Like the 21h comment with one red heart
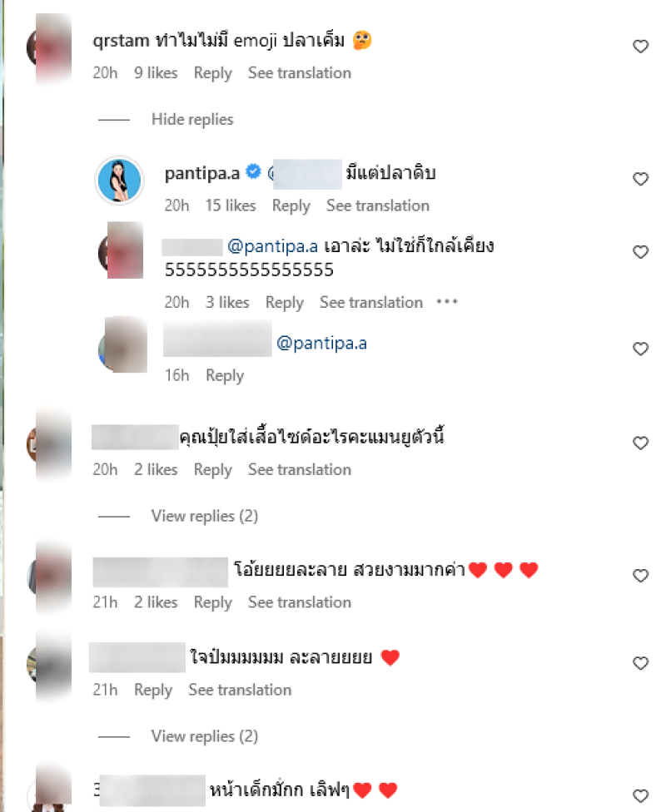The image size is (666, 812). click(640, 663)
